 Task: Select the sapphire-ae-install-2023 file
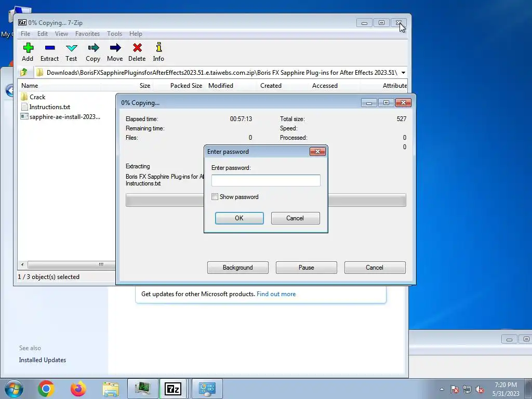(60, 117)
